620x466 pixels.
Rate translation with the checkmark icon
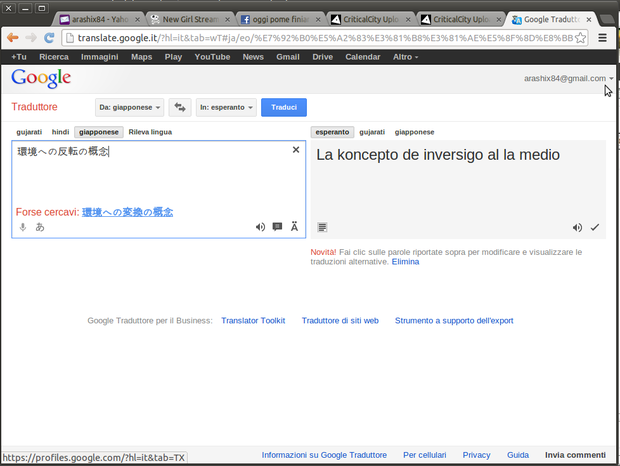click(x=595, y=227)
